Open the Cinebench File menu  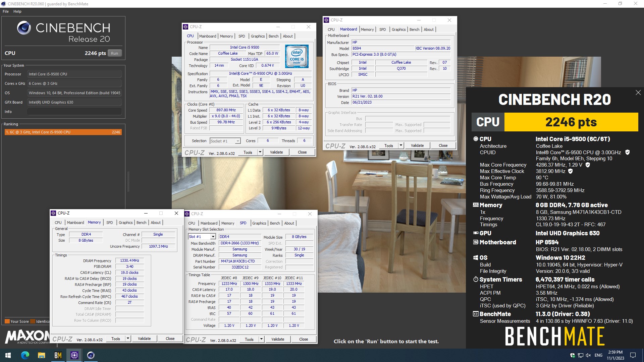tap(6, 11)
